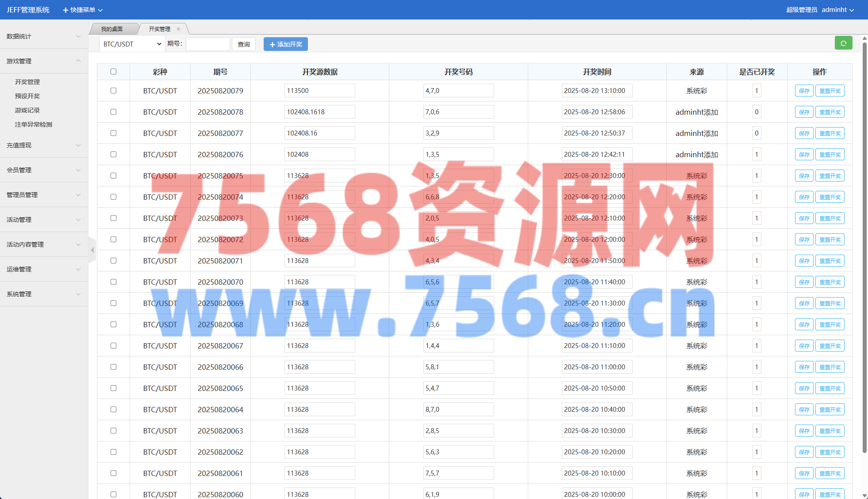
Task: Toggle the select-all checkbox in table header
Action: (x=113, y=72)
